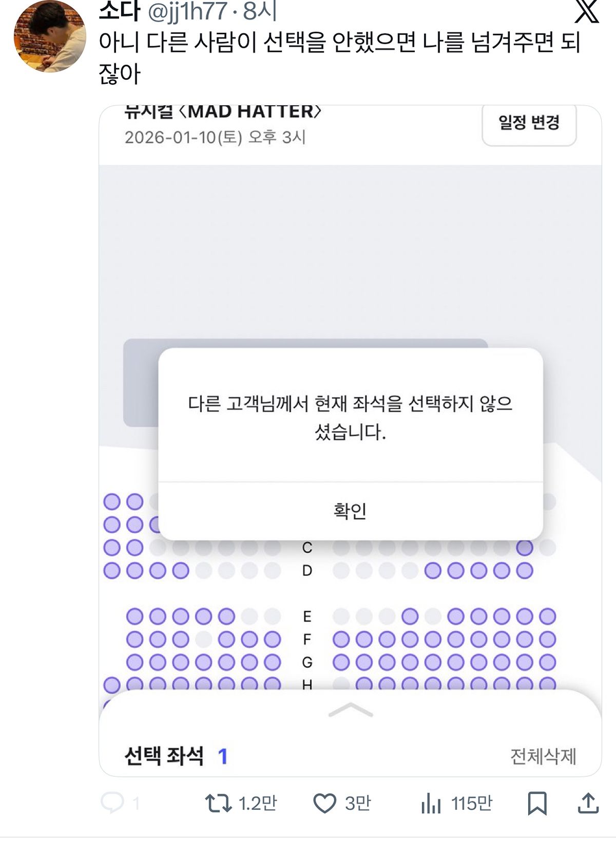Like the post with heart icon
The width and height of the screenshot is (616, 842).
(324, 803)
